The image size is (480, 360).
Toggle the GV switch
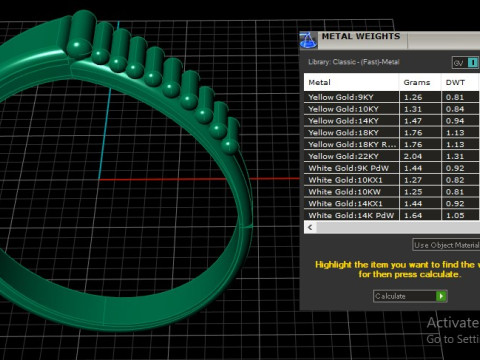(466, 63)
